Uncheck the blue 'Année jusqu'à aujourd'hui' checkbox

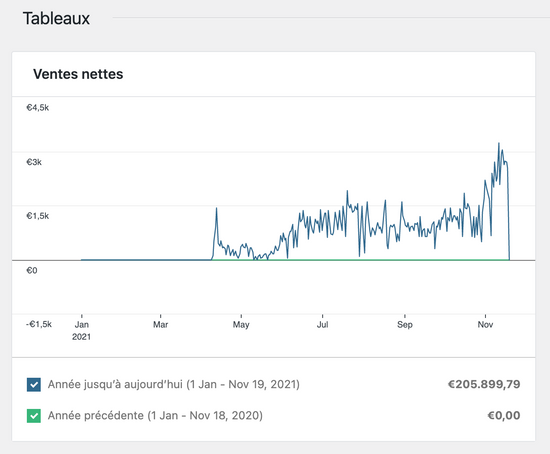pyautogui.click(x=34, y=385)
